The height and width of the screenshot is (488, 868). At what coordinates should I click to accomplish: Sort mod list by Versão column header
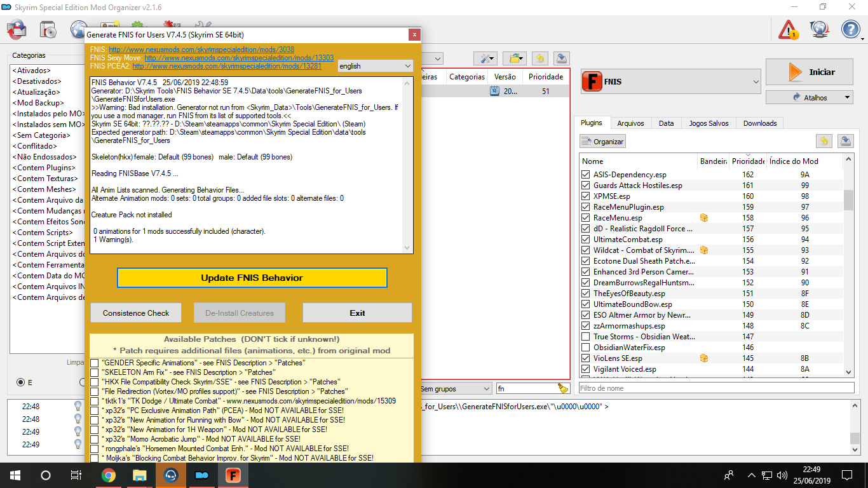[x=505, y=77]
